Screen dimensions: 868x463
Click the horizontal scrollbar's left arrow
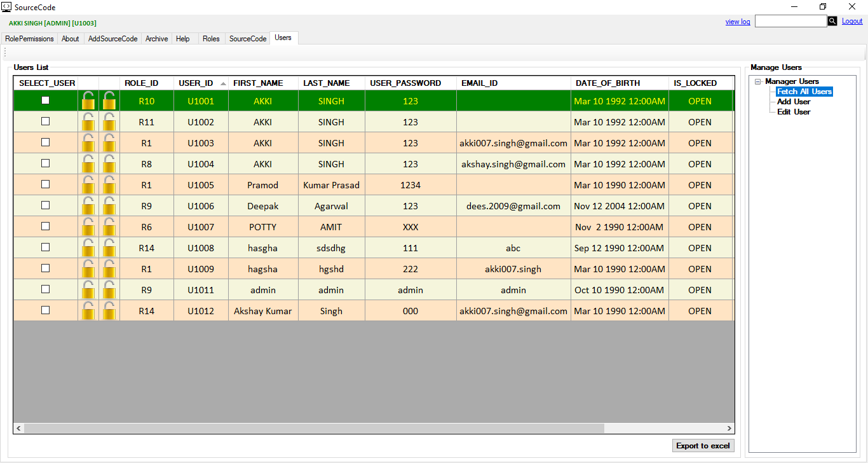tap(19, 429)
